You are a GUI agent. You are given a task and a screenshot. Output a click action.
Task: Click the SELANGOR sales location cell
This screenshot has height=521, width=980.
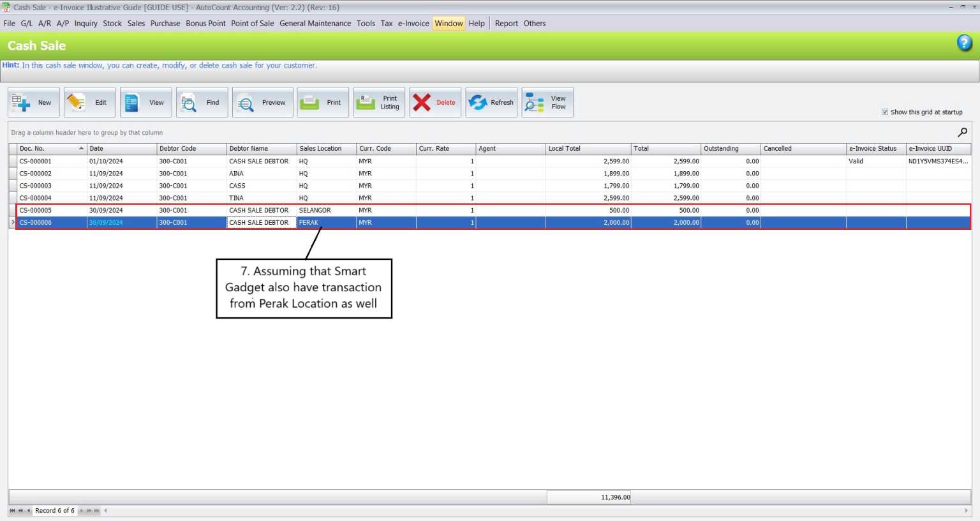coord(327,210)
